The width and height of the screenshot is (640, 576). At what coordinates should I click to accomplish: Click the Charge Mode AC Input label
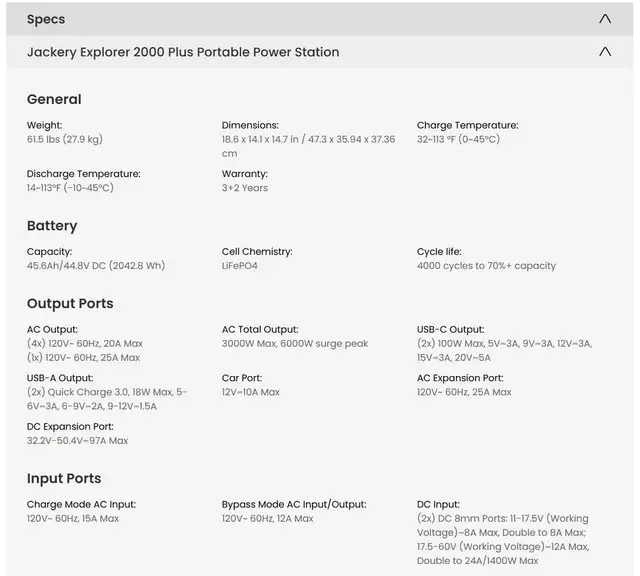tap(81, 505)
